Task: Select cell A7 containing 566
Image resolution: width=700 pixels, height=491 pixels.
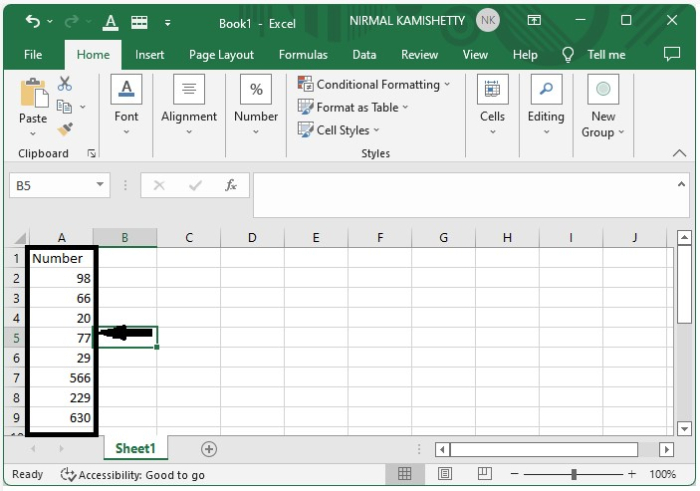Action: tap(62, 378)
